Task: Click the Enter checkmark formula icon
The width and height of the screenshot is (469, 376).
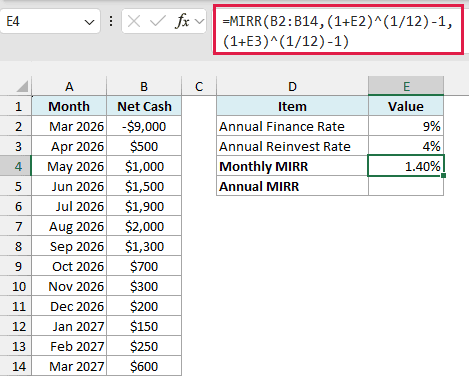Action: (x=158, y=22)
